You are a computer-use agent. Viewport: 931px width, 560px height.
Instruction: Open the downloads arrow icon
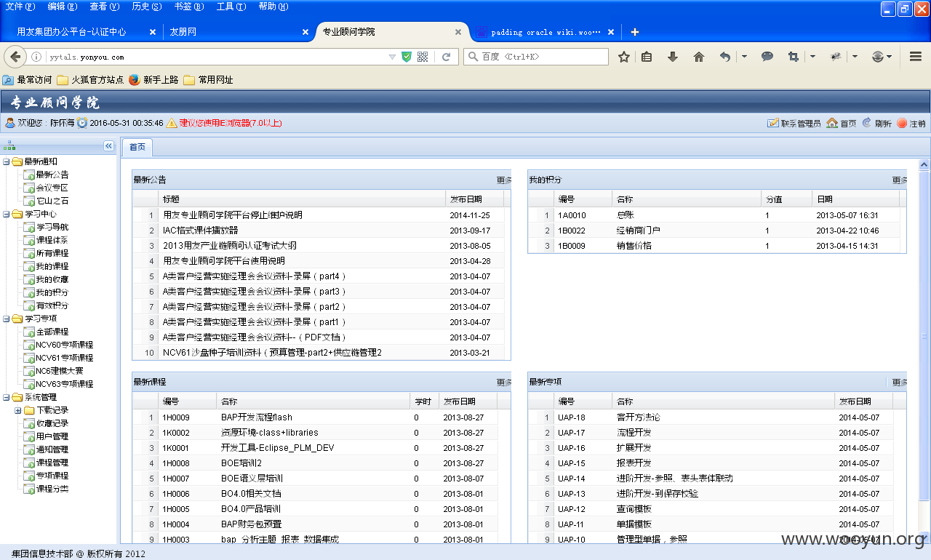673,57
